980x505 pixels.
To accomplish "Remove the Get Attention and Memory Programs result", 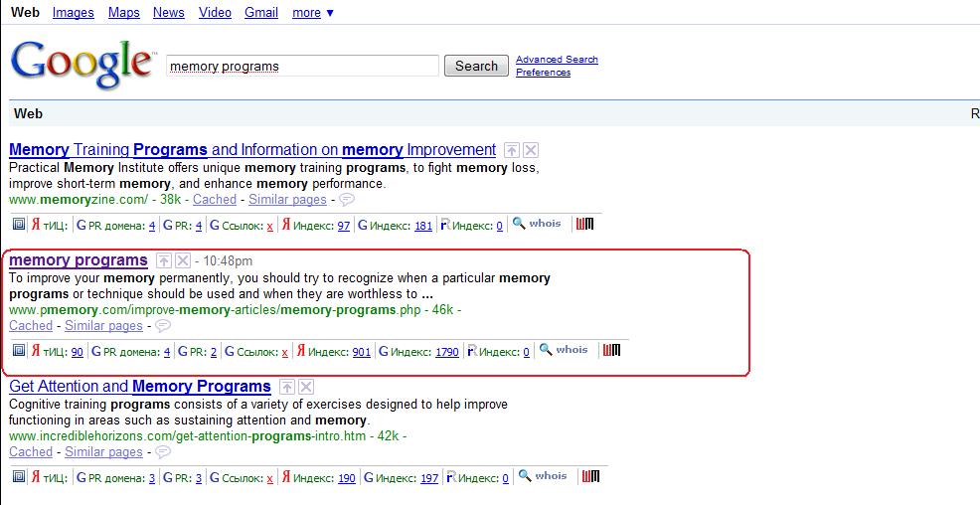I will pos(305,387).
